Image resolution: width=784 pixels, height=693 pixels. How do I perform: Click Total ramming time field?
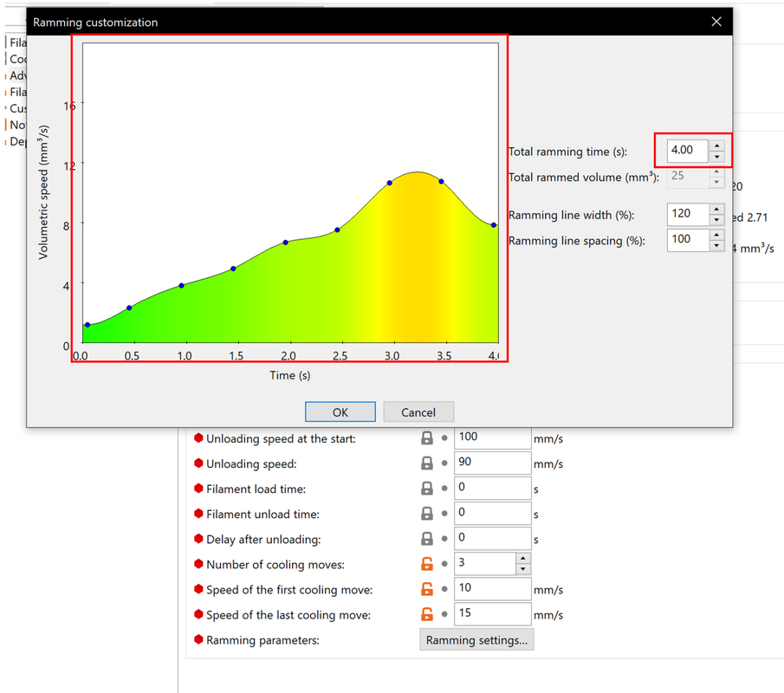(688, 150)
